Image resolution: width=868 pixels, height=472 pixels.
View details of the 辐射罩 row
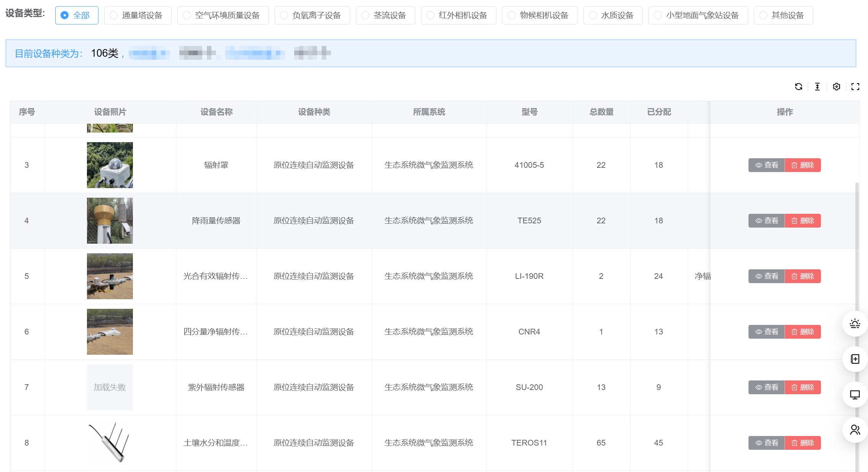(766, 165)
